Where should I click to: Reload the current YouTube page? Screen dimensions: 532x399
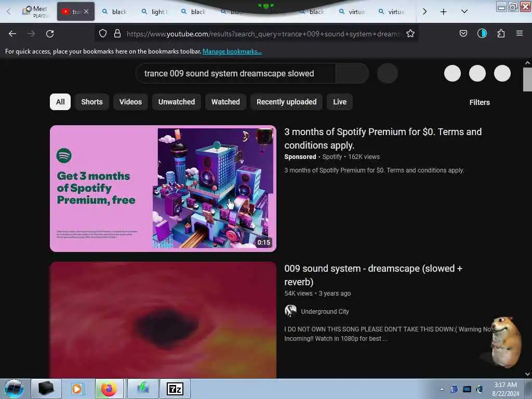pyautogui.click(x=50, y=34)
